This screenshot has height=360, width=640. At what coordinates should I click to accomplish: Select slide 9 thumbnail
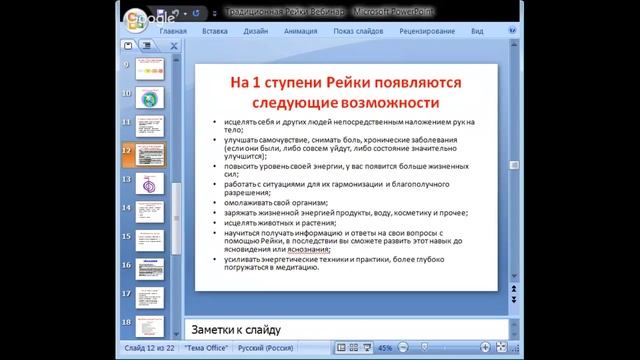[x=150, y=69]
